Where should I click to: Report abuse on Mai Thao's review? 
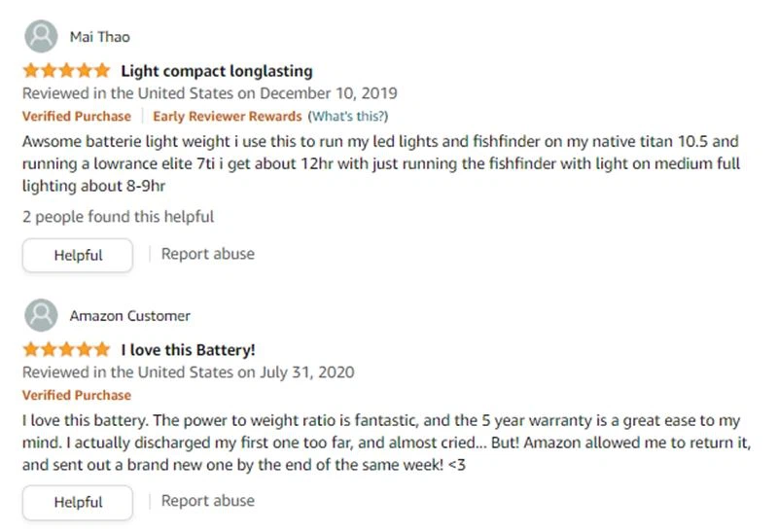coord(207,254)
